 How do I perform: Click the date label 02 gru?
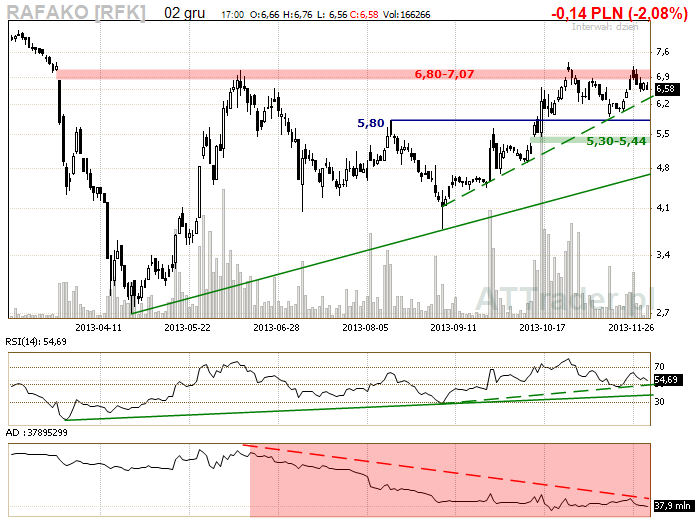(184, 13)
